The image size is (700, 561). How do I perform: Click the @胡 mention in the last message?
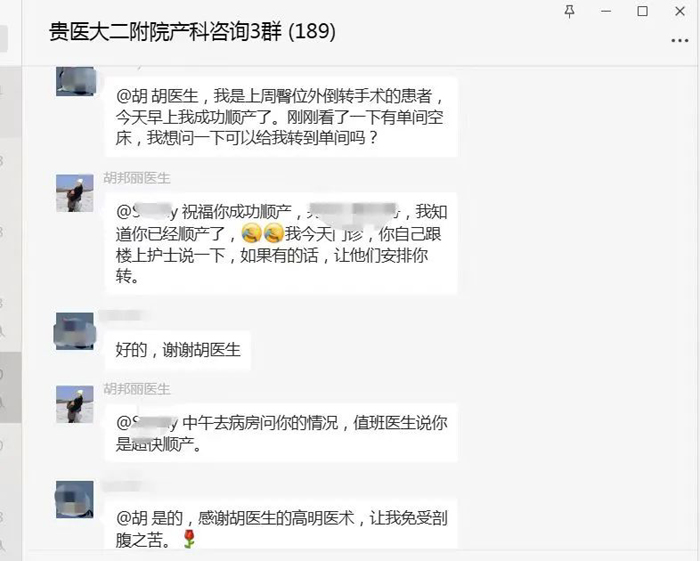(x=132, y=518)
